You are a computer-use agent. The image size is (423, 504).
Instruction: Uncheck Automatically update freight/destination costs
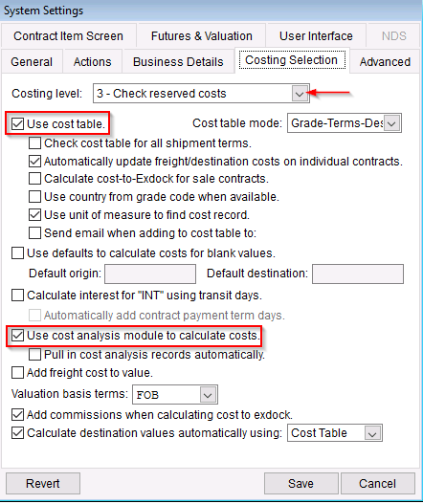tap(34, 162)
